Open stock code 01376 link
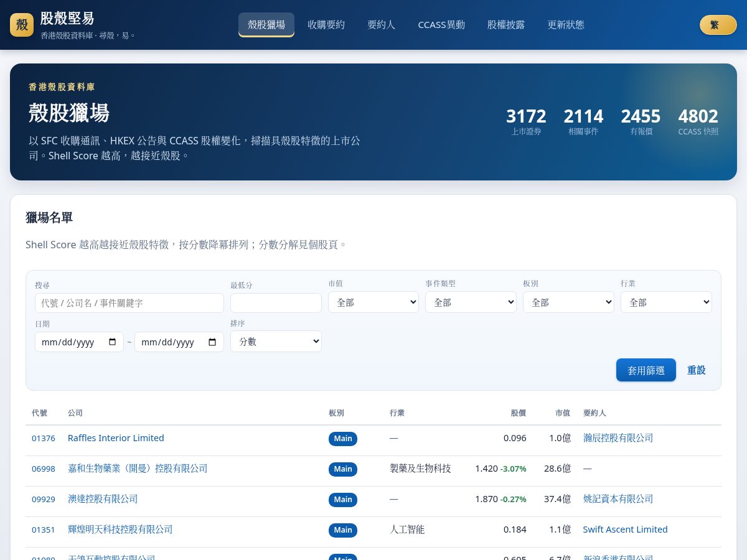This screenshot has height=560, width=747. 44,438
